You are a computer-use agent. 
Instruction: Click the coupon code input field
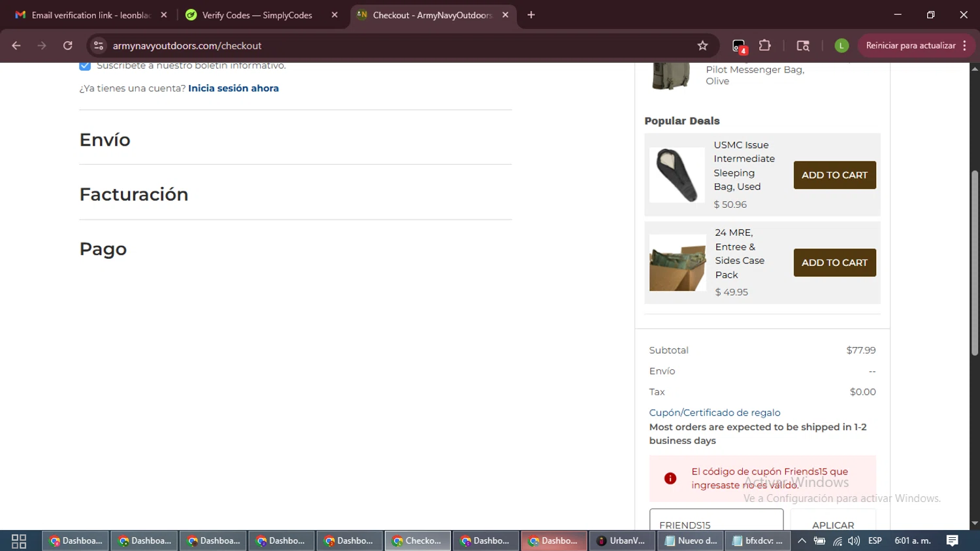tap(716, 520)
